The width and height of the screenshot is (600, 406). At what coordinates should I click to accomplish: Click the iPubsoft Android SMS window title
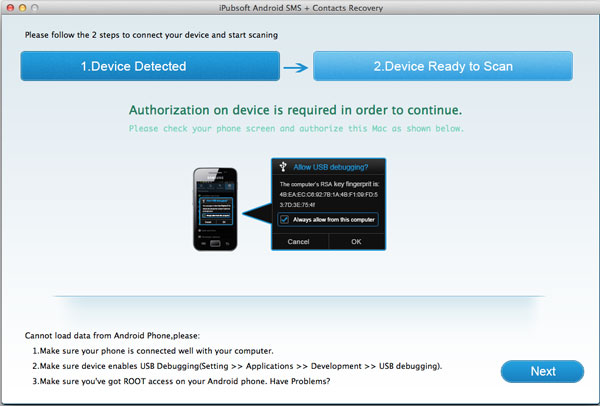300,10
